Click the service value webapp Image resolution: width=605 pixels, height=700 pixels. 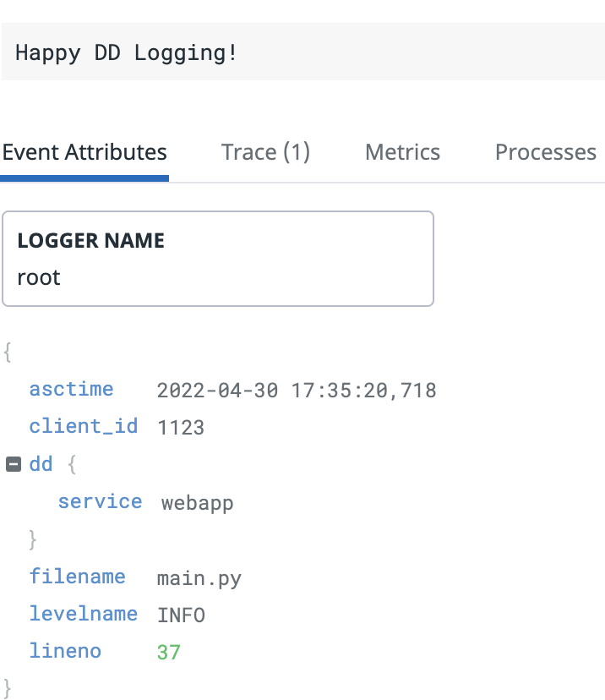(197, 504)
